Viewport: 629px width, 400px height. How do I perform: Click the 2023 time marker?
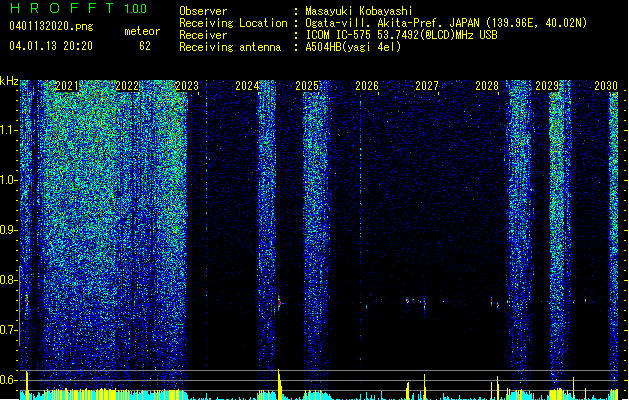pyautogui.click(x=187, y=86)
